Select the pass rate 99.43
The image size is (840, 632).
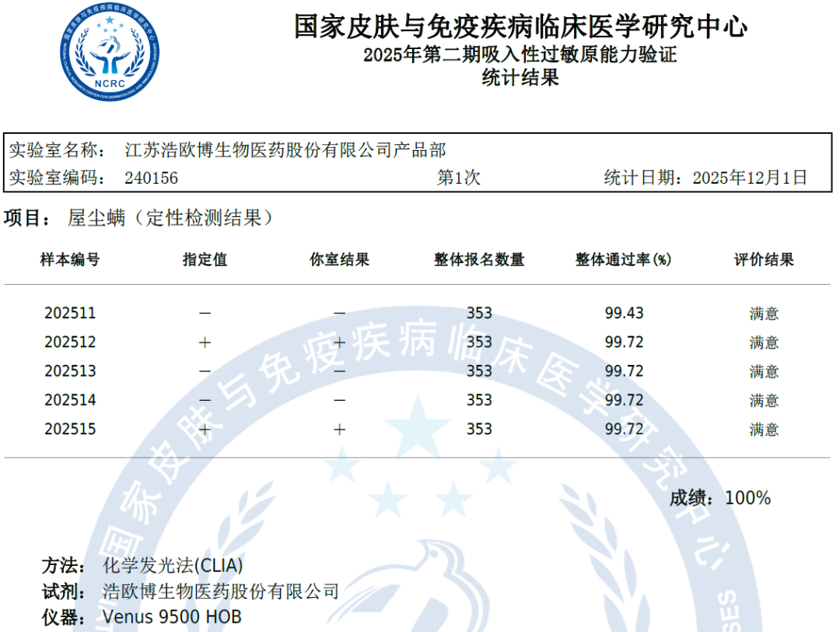tap(624, 313)
